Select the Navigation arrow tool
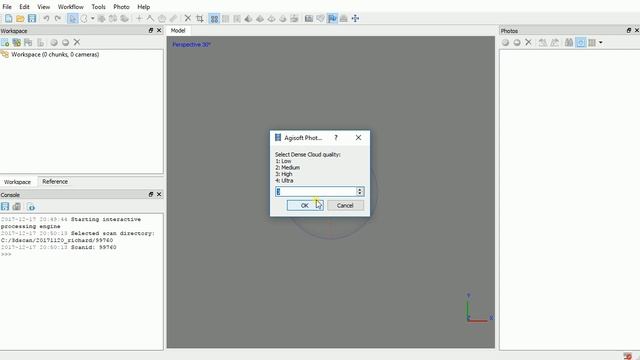The width and height of the screenshot is (640, 360). click(73, 18)
